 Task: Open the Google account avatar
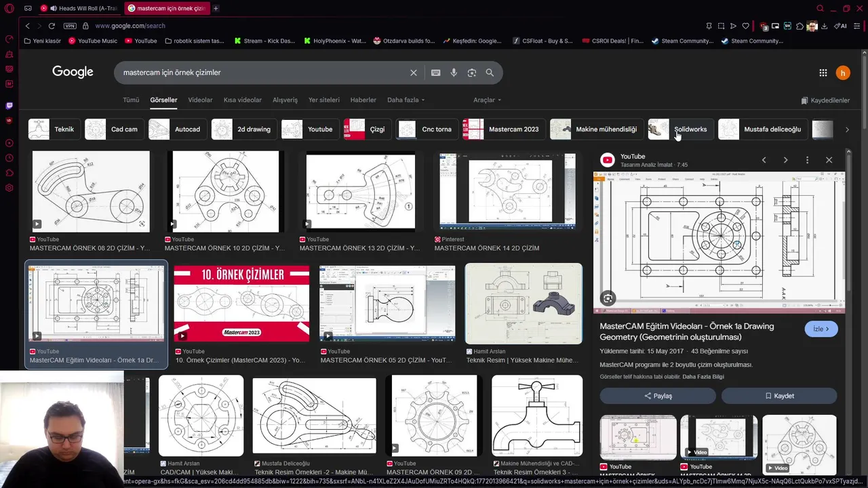point(843,73)
